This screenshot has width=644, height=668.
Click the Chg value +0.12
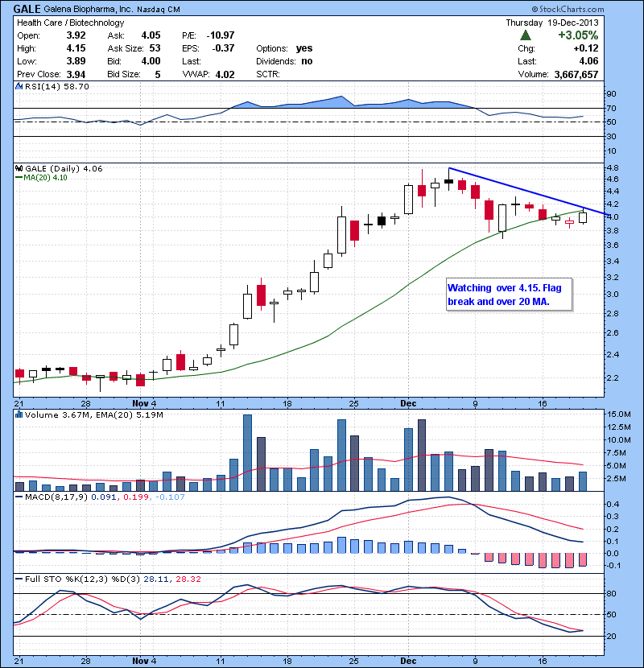(x=586, y=48)
